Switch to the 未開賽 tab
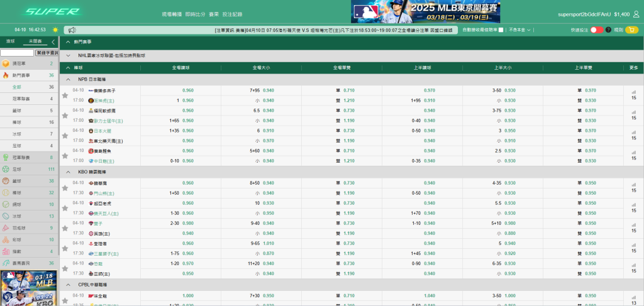Image resolution: width=644 pixels, height=306 pixels. click(35, 41)
